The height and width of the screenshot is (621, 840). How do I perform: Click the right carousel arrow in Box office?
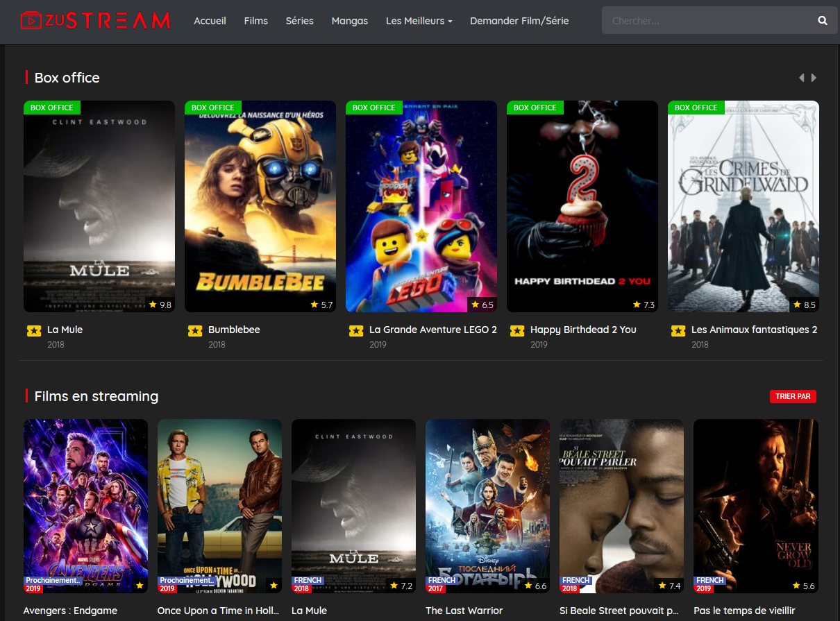point(812,77)
